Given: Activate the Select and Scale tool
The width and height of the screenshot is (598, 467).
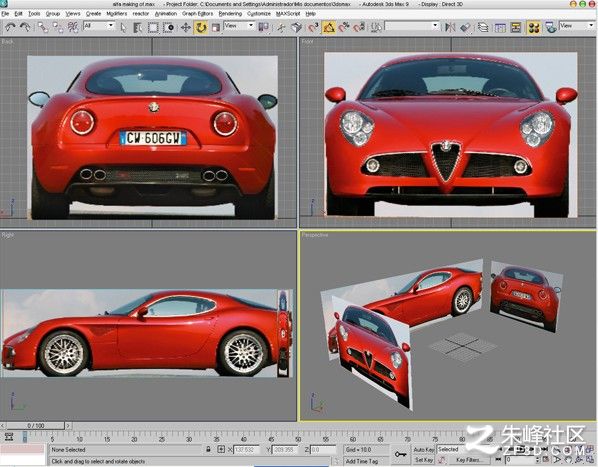Looking at the screenshot, I should point(216,27).
